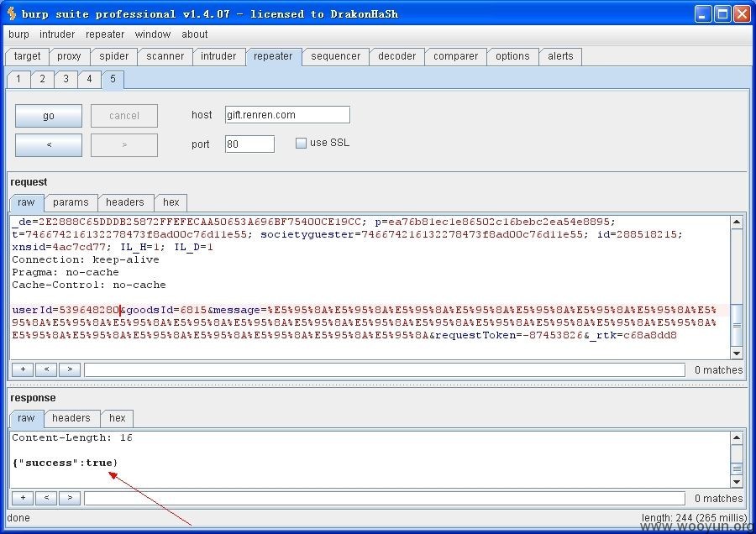Go back in request history with < button
The width and height of the screenshot is (756, 534).
point(49,144)
